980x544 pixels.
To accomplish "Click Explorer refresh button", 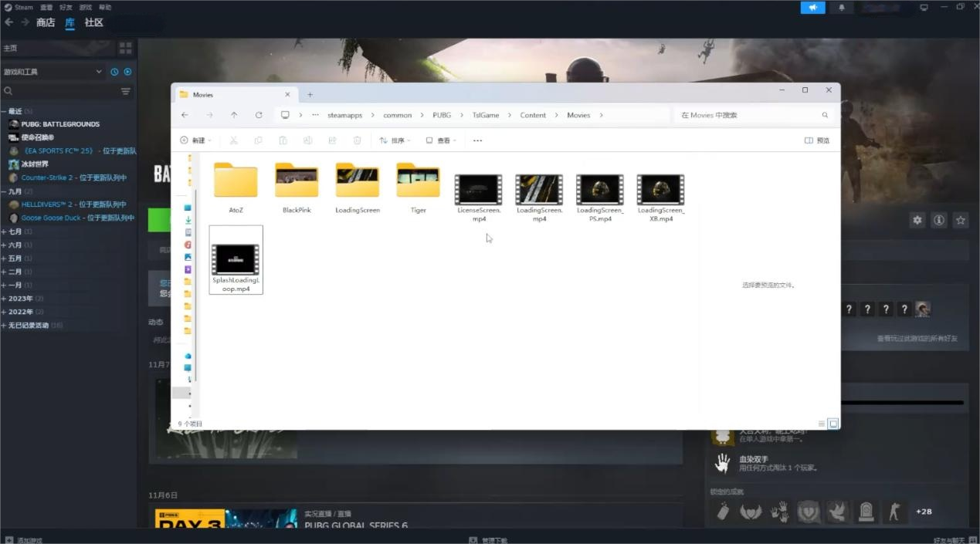I will (259, 115).
